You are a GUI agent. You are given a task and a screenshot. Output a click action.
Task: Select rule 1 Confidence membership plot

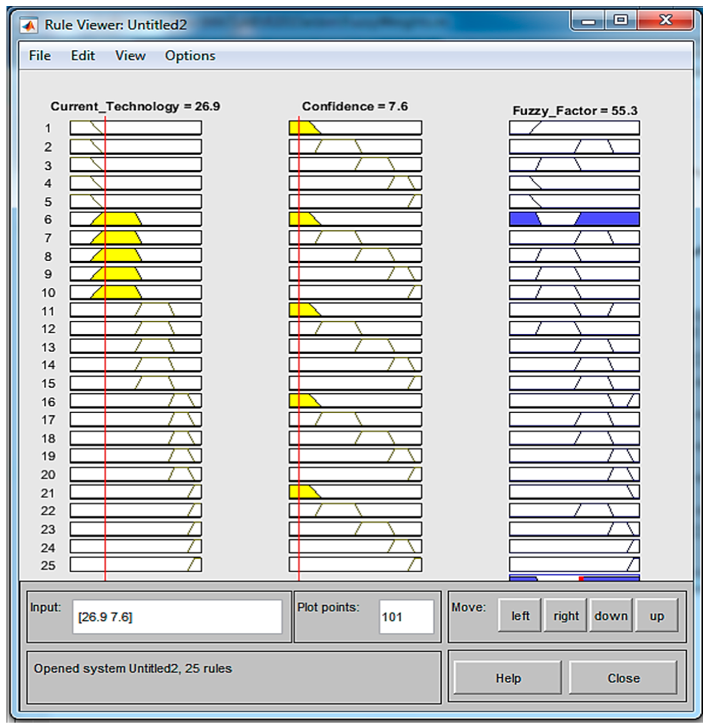[355, 128]
